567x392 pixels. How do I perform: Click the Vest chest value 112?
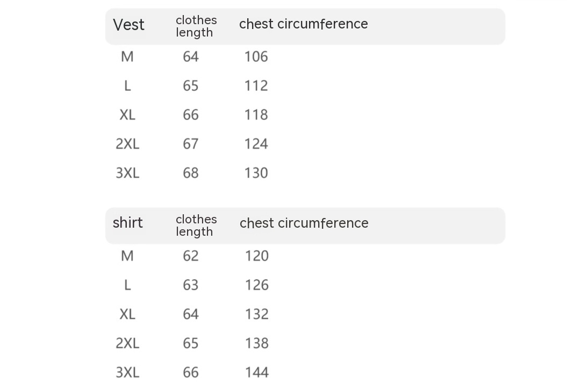click(x=256, y=86)
